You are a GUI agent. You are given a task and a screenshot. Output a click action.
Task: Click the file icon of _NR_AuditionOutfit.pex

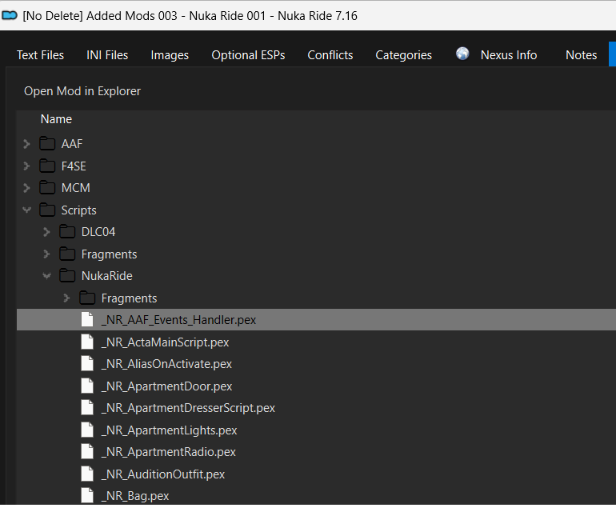coord(87,474)
